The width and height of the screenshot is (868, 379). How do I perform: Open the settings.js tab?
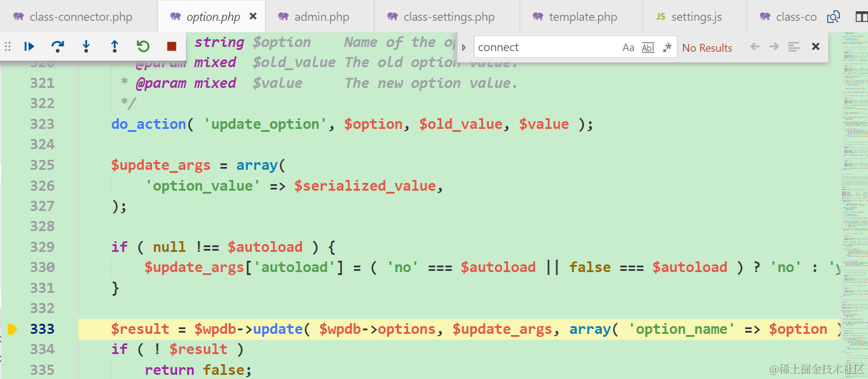pyautogui.click(x=695, y=17)
